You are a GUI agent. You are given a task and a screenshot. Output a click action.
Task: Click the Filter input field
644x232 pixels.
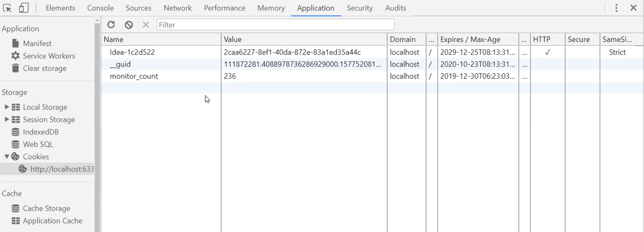pyautogui.click(x=275, y=25)
